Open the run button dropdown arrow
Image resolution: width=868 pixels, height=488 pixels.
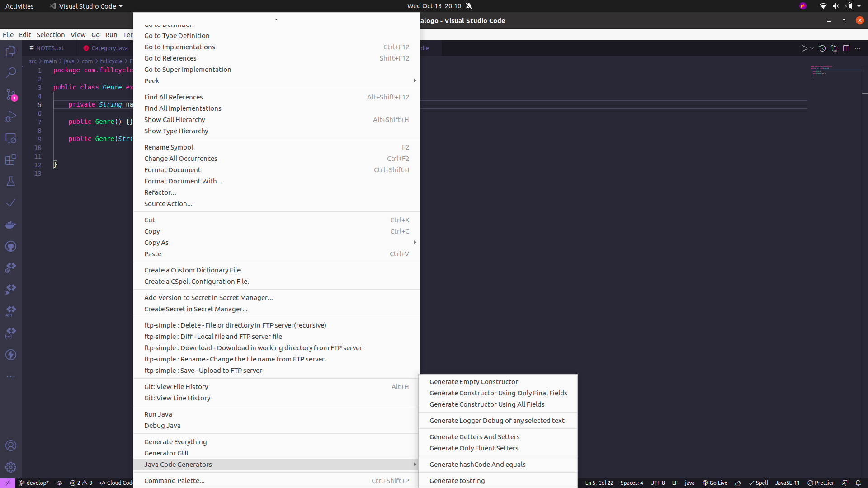(x=812, y=48)
